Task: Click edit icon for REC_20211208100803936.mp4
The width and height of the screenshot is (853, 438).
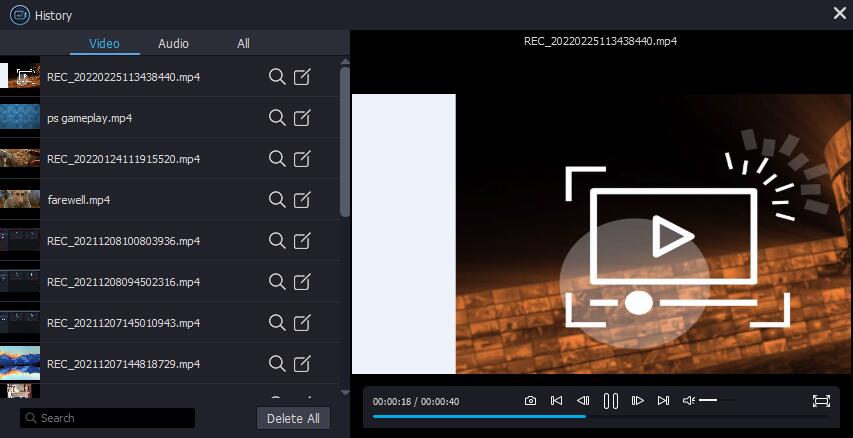Action: (x=302, y=240)
